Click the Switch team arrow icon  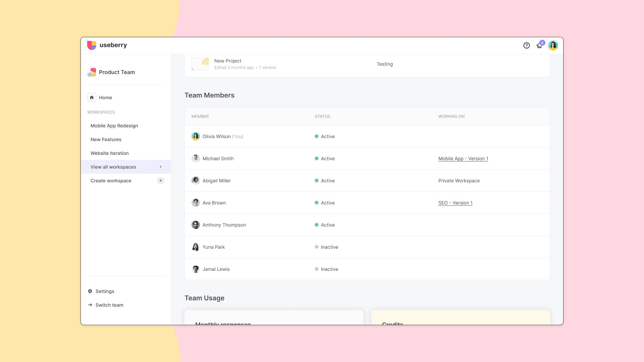tap(90, 305)
